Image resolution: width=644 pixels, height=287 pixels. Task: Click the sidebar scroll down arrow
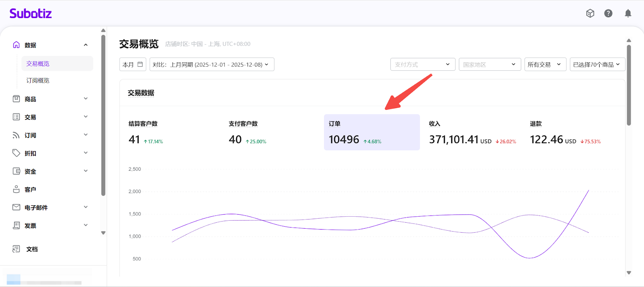(103, 233)
